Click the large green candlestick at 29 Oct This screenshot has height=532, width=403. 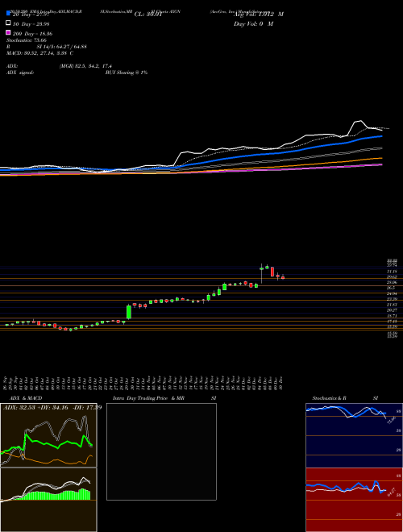[x=129, y=312]
